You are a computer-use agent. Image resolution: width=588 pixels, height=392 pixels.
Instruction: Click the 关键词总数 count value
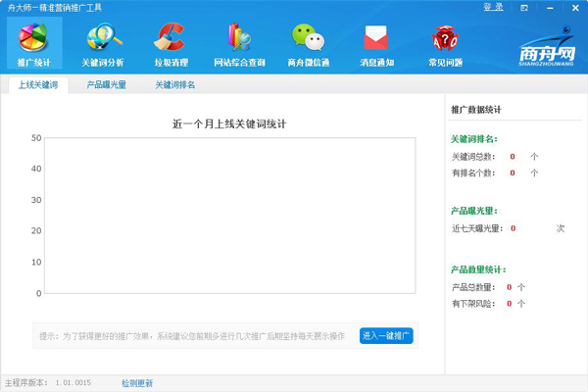(x=512, y=156)
